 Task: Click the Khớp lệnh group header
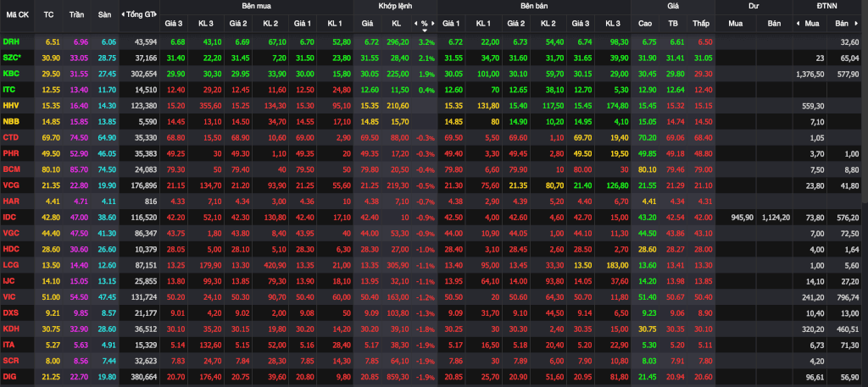395,6
